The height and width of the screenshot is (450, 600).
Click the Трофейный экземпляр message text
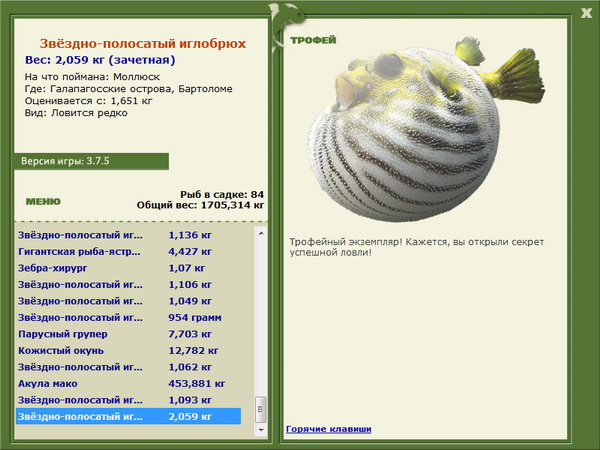point(416,247)
